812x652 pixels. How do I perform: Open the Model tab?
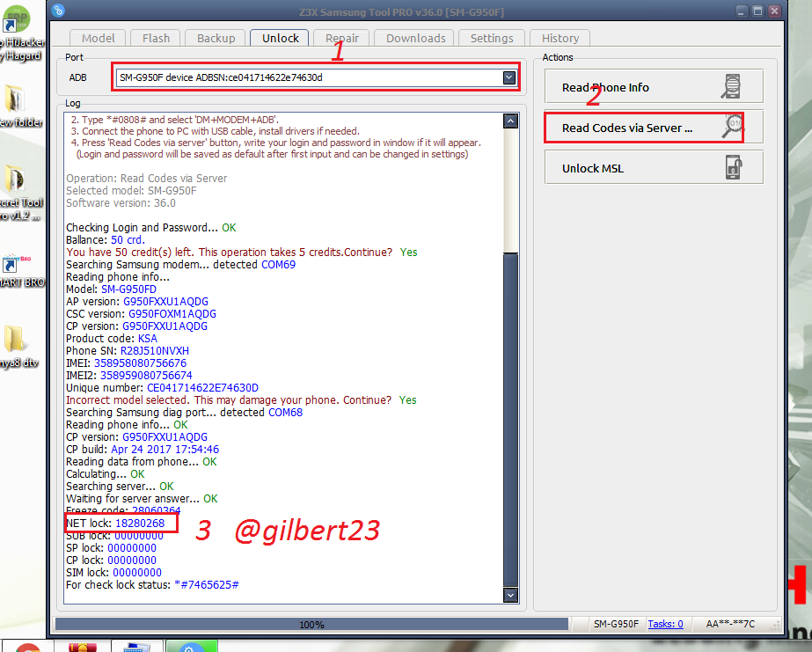point(98,39)
